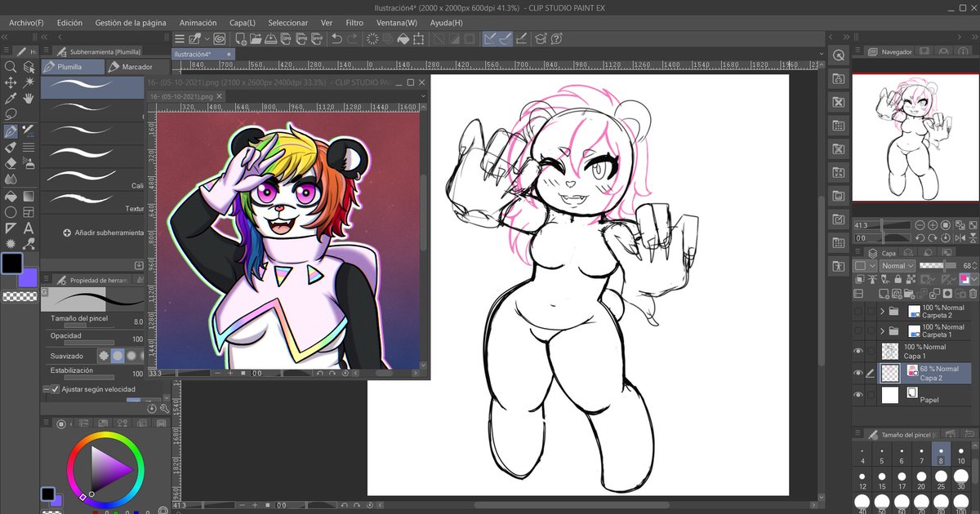Adjust the layer opacity slider

pyautogui.click(x=938, y=266)
